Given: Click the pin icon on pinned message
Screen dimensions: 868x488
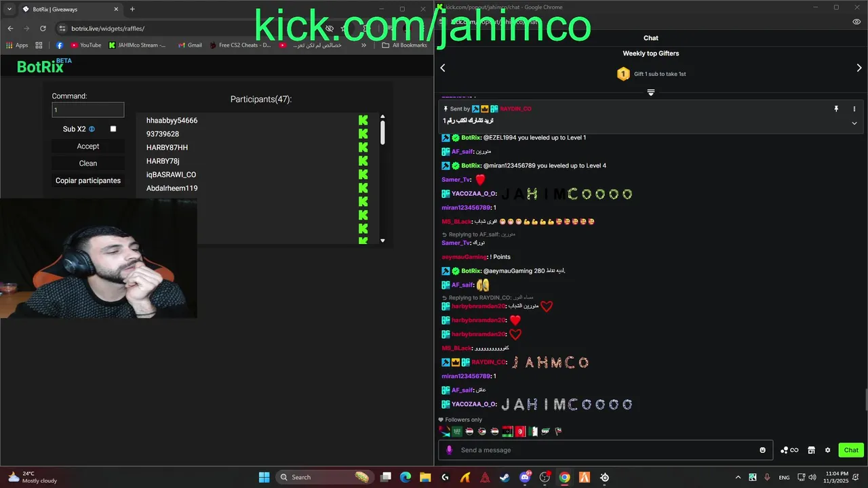Looking at the screenshot, I should point(836,108).
